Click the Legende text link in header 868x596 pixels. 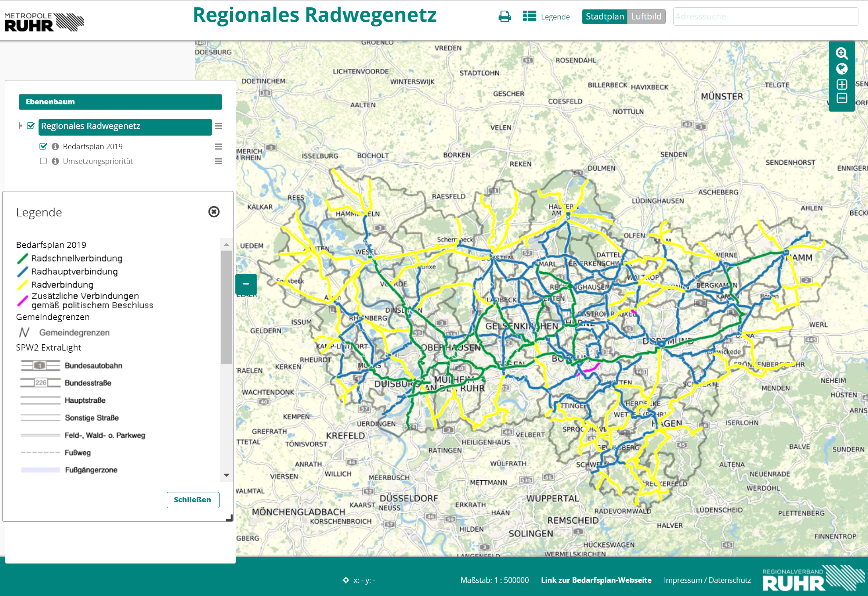[x=556, y=17]
